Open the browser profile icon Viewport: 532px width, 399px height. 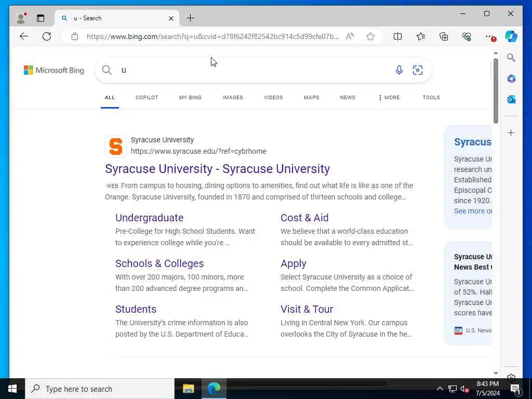(x=21, y=18)
